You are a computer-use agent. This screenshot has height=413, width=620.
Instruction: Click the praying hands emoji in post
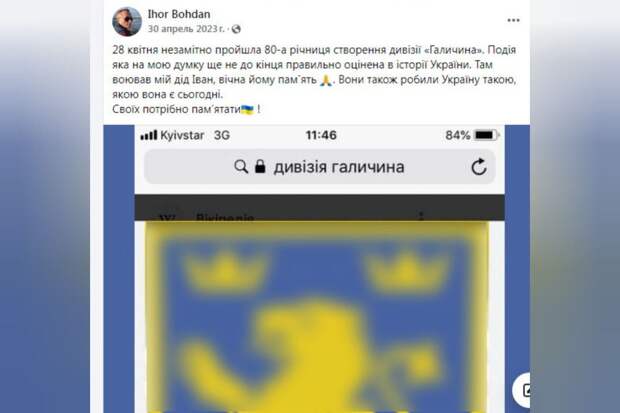[x=326, y=80]
